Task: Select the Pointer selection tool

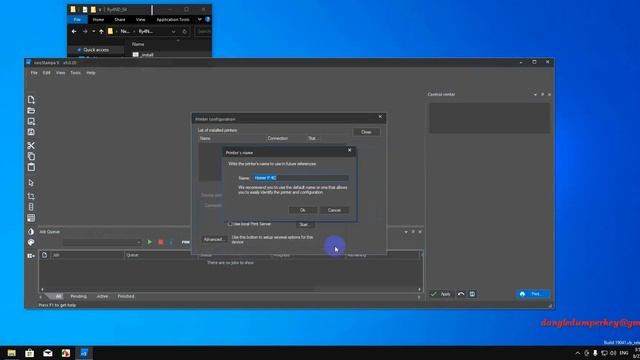Action: pos(31,183)
